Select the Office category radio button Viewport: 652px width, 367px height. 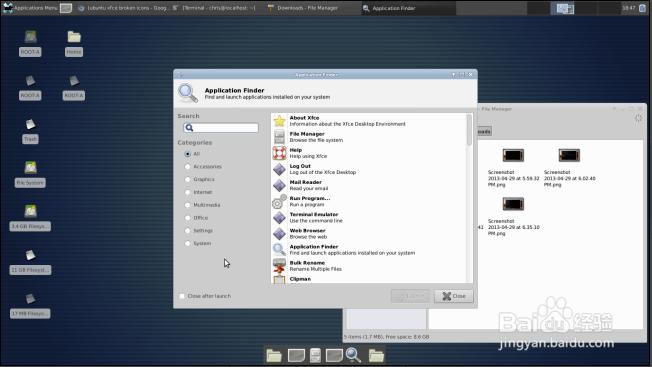(188, 218)
